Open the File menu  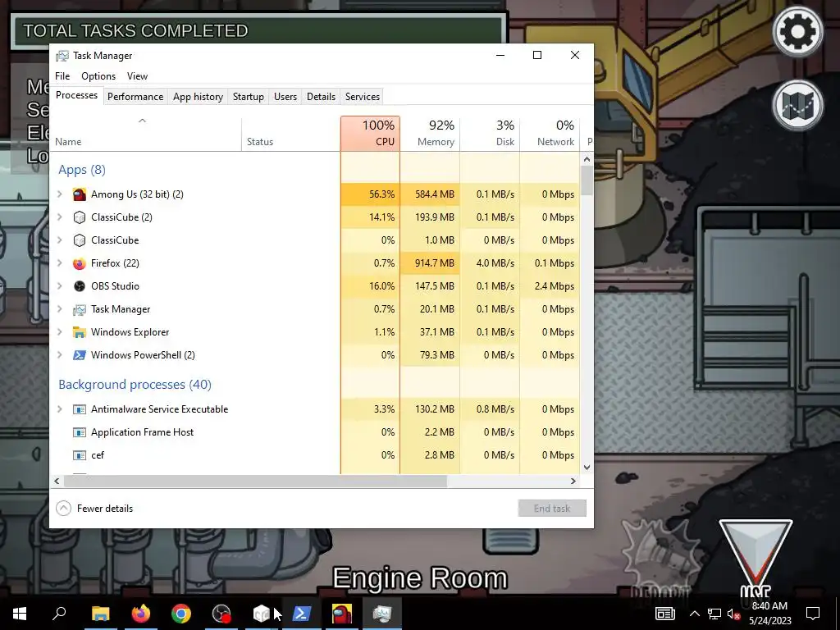(x=62, y=76)
